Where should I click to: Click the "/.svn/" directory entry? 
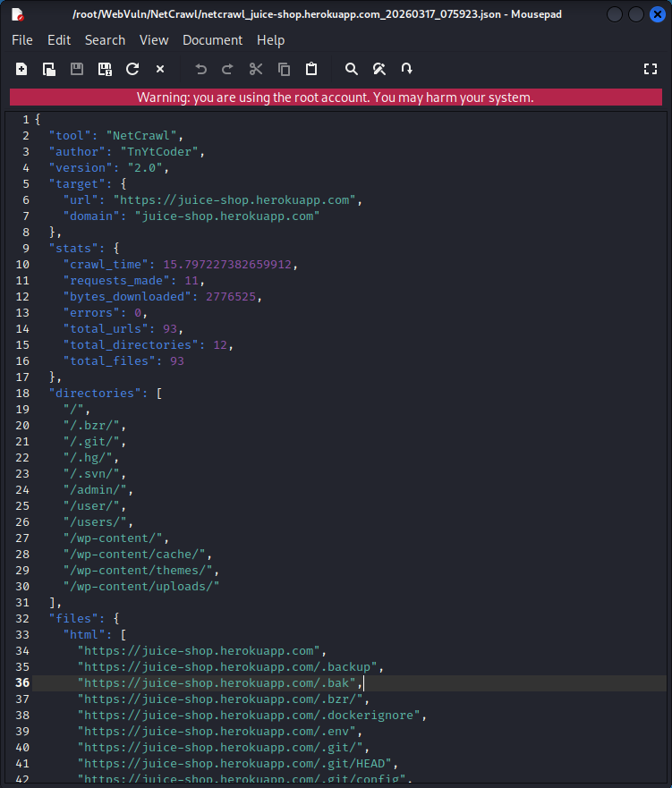tap(95, 473)
